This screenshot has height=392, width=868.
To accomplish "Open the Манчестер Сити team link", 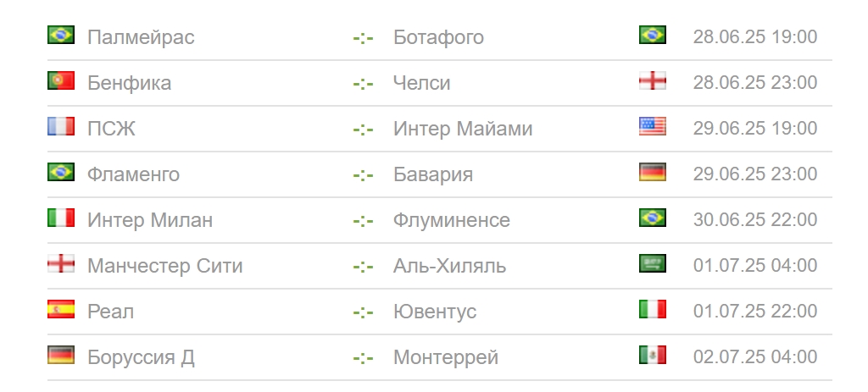I will click(x=165, y=266).
